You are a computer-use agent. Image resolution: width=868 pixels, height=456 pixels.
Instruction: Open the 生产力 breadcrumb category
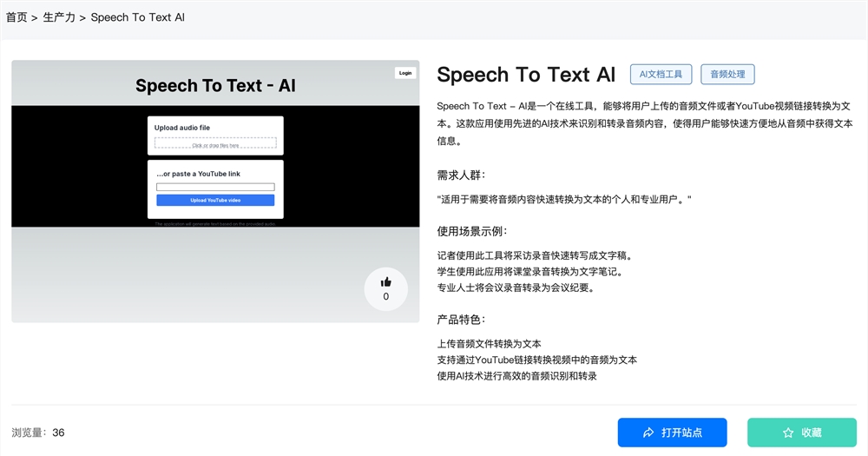click(x=59, y=17)
